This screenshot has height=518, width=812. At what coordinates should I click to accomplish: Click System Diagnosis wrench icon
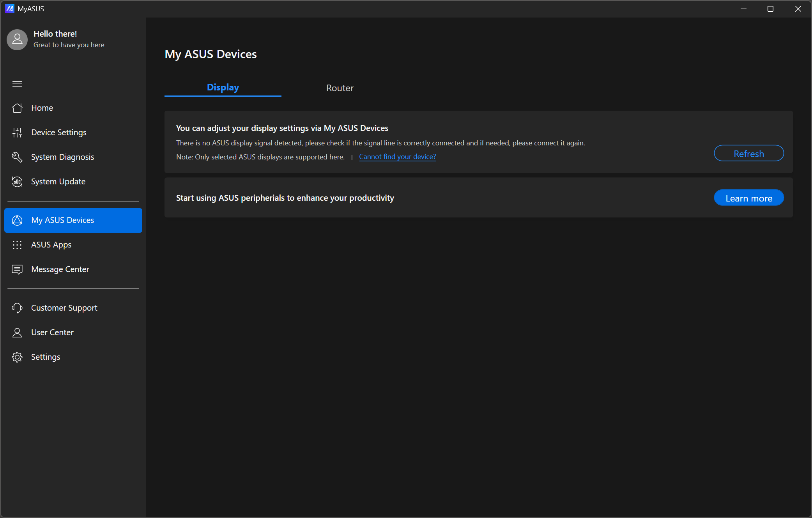[x=17, y=157]
